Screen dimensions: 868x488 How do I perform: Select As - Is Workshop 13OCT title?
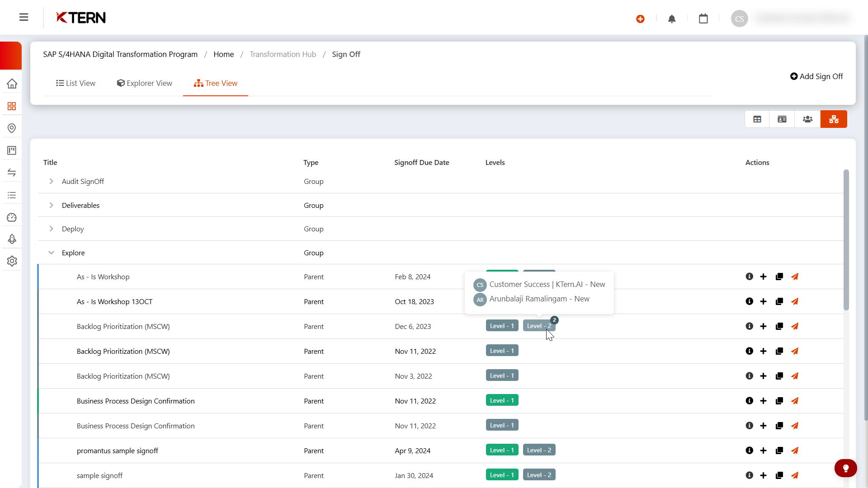[x=115, y=301]
